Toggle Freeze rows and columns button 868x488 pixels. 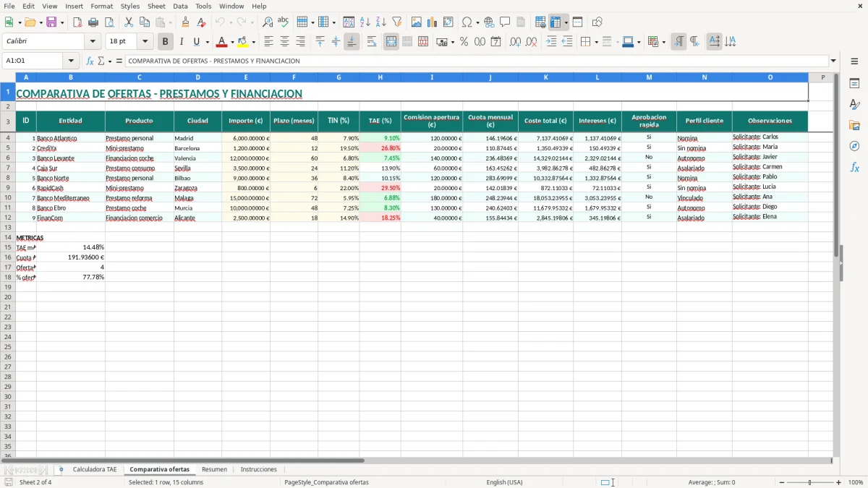pos(555,22)
